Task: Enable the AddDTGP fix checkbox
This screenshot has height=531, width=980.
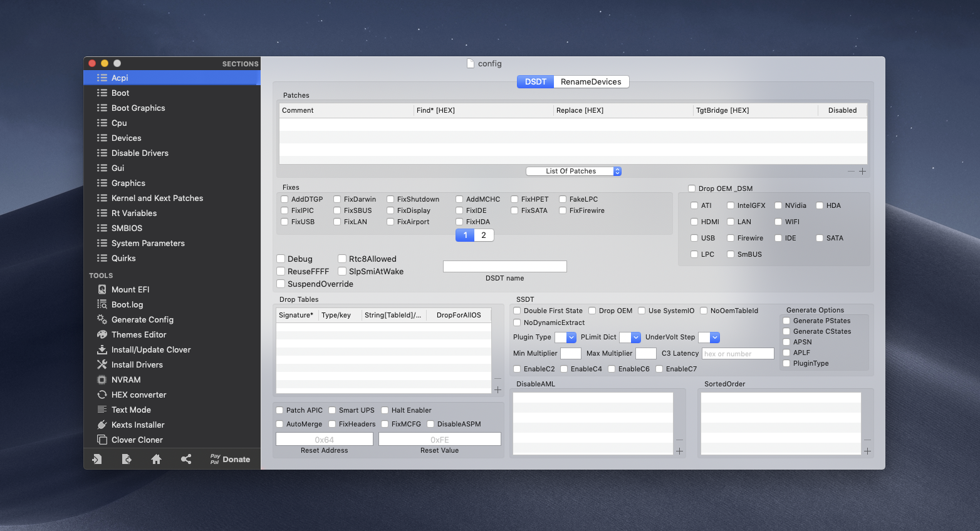Action: [x=284, y=199]
